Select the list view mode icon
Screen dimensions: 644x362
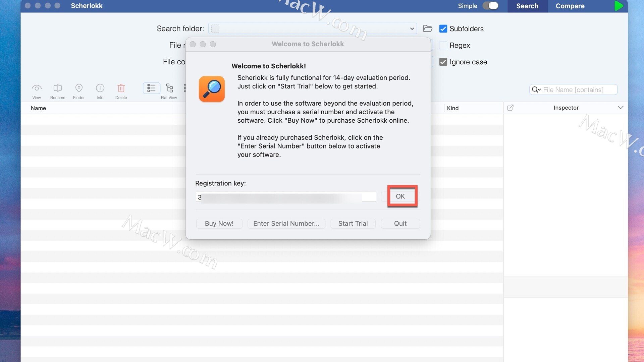(x=151, y=88)
